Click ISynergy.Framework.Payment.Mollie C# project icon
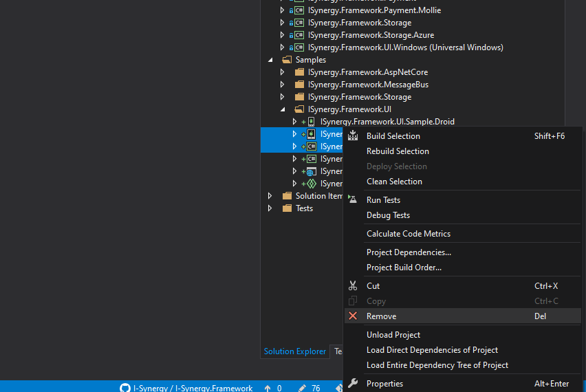This screenshot has height=392, width=586. [299, 10]
